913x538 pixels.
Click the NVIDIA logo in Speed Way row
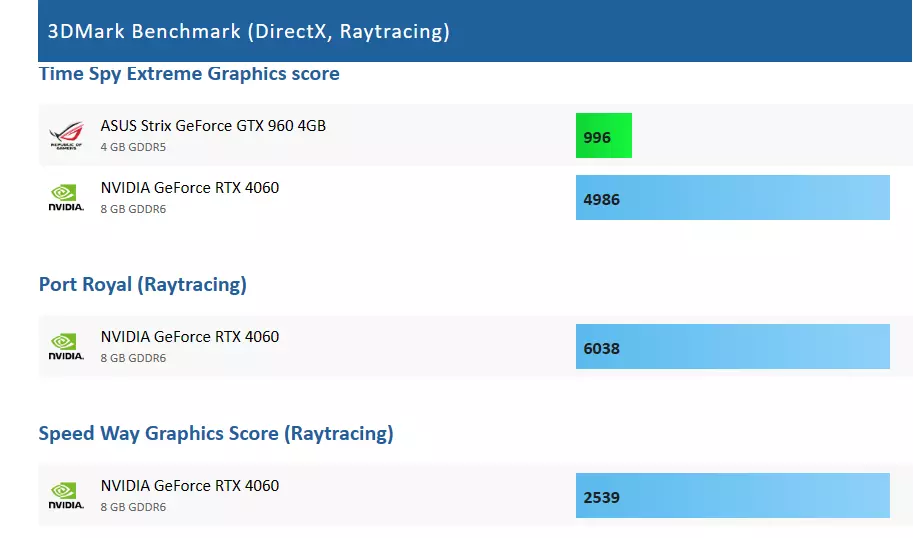click(66, 496)
